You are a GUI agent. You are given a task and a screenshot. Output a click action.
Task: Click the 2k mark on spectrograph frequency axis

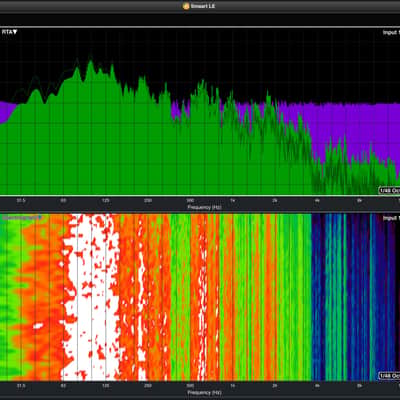click(275, 386)
